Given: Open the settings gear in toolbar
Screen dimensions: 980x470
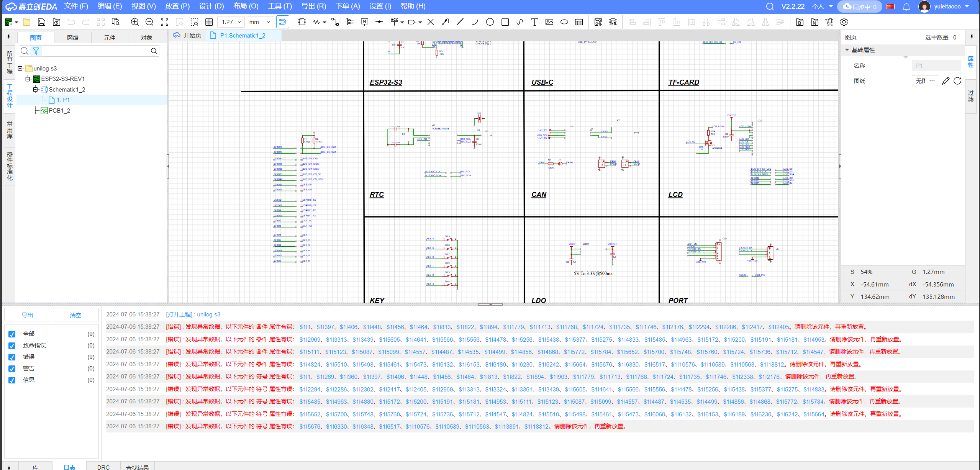Looking at the screenshot, I should (844, 22).
